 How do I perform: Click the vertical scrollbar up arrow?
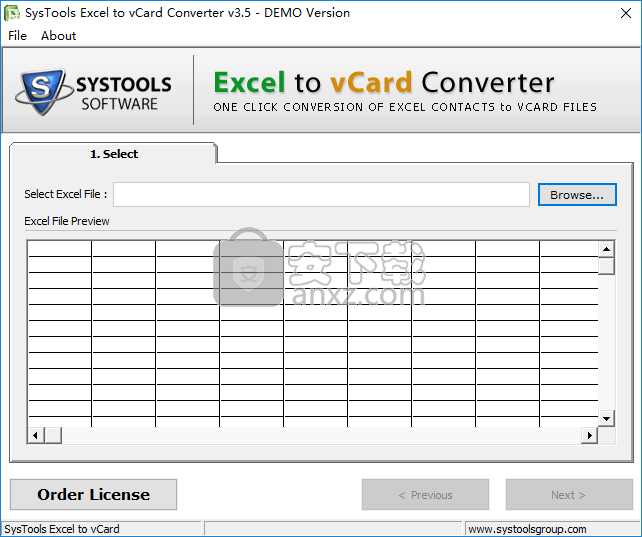point(606,249)
